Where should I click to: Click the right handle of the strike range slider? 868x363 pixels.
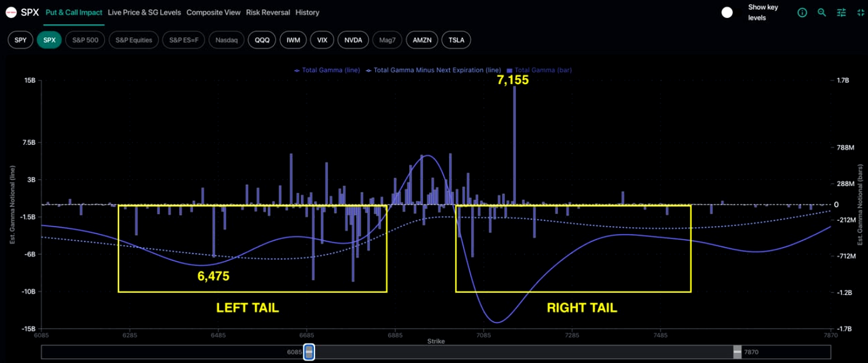click(737, 352)
